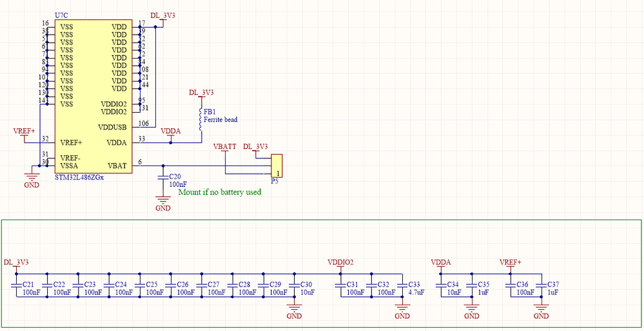Click the VBAT wire junction above C20
The width and height of the screenshot is (644, 331).
(163, 165)
